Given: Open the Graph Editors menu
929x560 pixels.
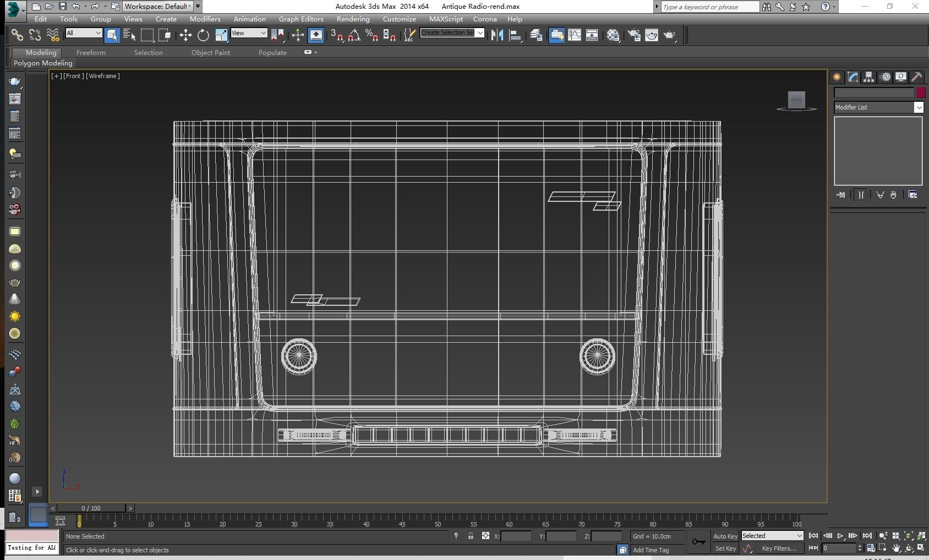Looking at the screenshot, I should pos(301,19).
